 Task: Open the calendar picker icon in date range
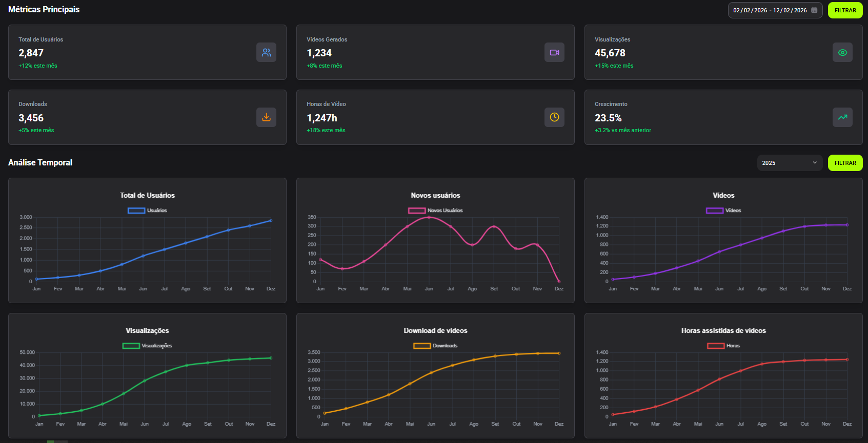tap(814, 10)
